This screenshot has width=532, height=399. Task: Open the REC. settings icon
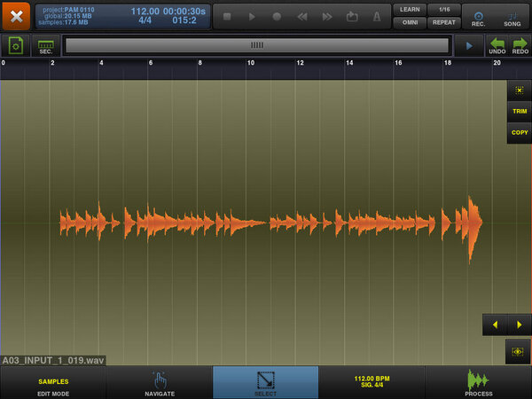coord(478,16)
